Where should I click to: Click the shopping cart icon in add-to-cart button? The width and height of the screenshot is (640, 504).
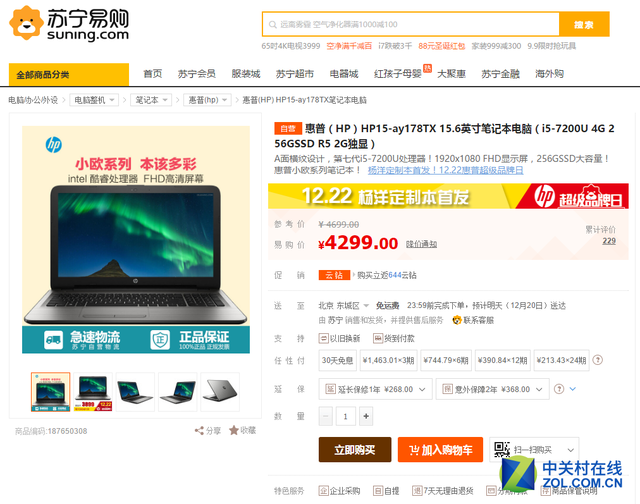pyautogui.click(x=414, y=450)
